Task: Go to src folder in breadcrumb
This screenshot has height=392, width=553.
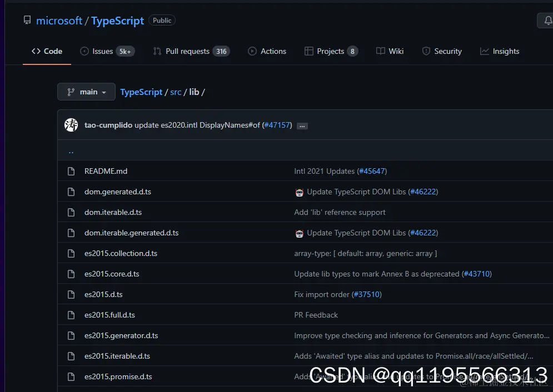Action: (176, 92)
